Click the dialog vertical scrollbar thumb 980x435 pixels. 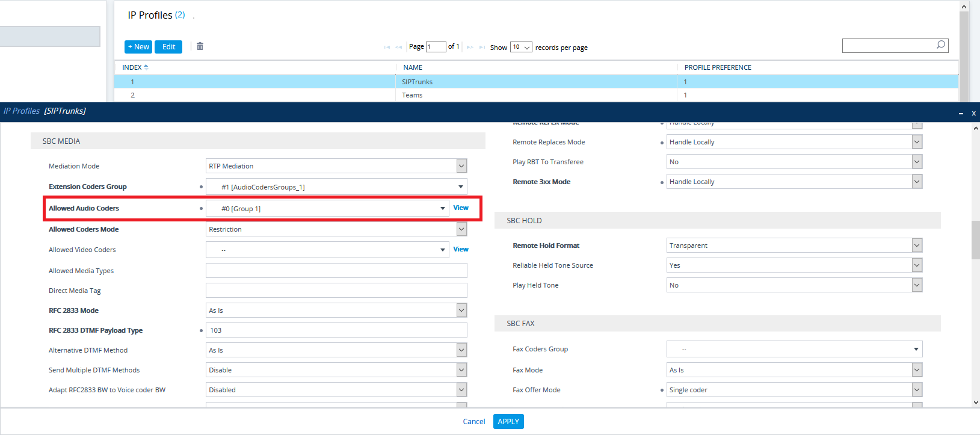pos(975,240)
